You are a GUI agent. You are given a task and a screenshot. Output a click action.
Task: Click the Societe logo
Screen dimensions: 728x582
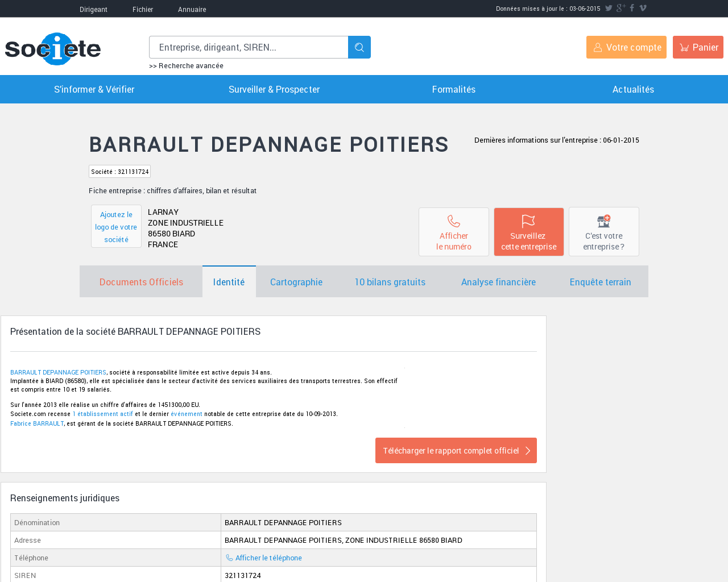53,49
